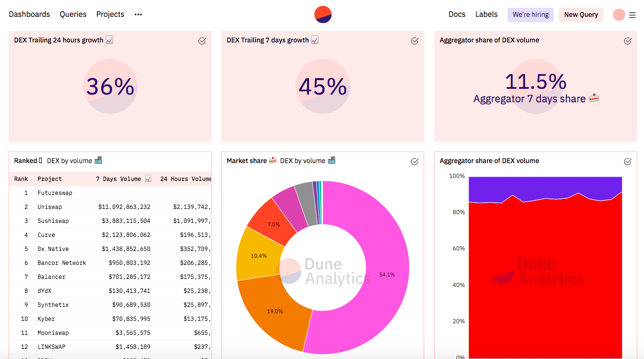Click verified check on DEX Trailing 24 hours growth
The height and width of the screenshot is (359, 644).
click(x=202, y=41)
